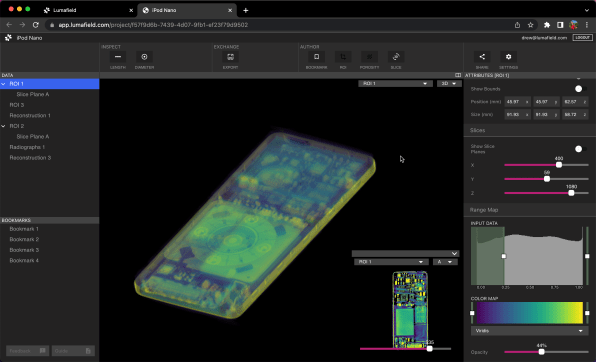The image size is (596, 362).
Task: Switch to the iPod Nano browser tab
Action: 187,10
